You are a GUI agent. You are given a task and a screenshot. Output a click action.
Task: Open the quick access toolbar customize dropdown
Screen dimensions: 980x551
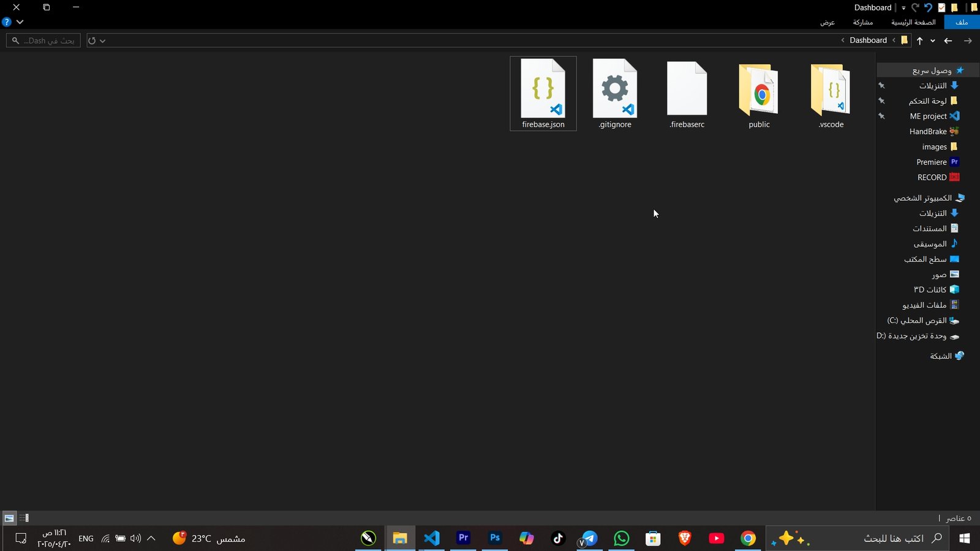point(903,8)
